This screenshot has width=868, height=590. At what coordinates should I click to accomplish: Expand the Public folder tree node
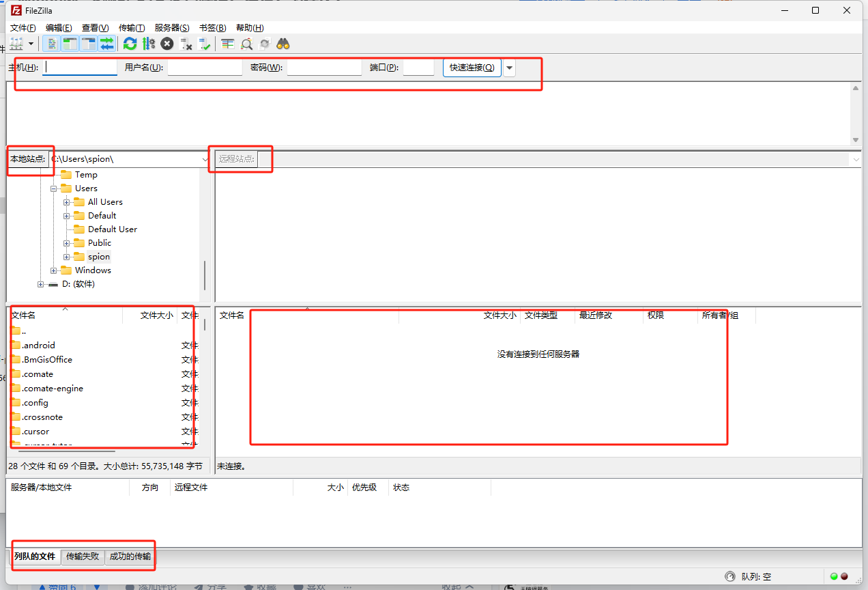pyautogui.click(x=67, y=243)
